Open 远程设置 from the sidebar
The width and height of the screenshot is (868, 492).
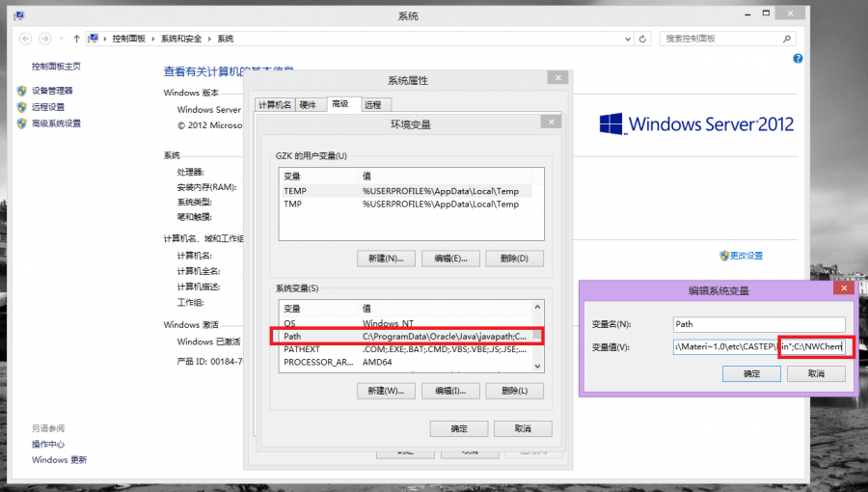pyautogui.click(x=48, y=107)
